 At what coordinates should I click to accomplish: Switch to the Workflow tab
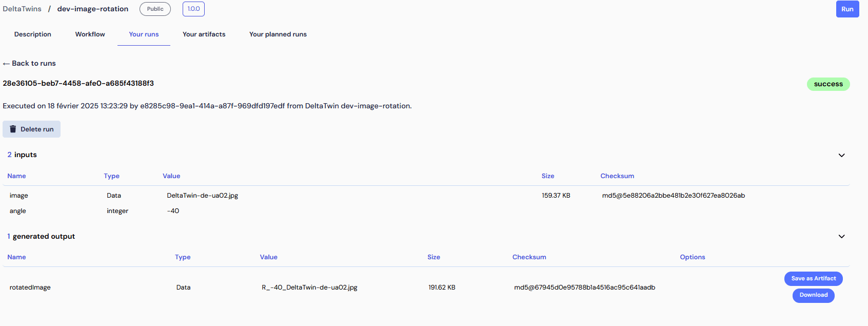click(x=90, y=34)
